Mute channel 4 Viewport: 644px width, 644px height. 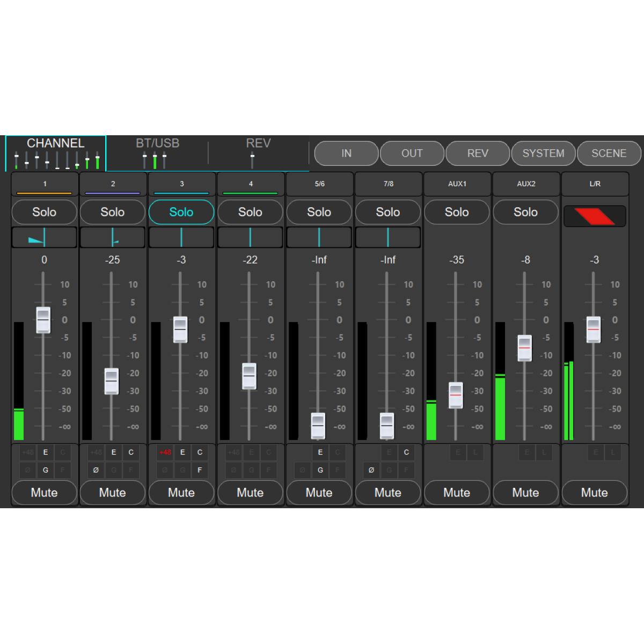250,493
